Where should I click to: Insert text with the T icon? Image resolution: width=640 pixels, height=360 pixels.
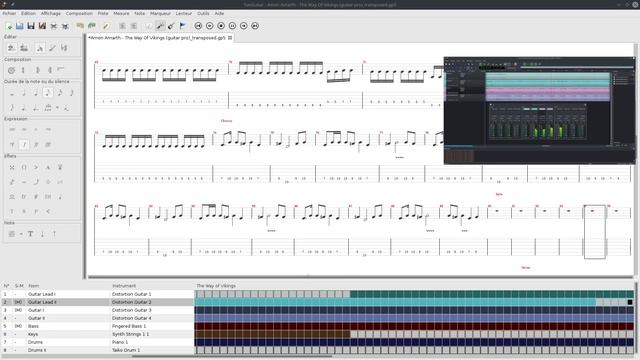point(30,234)
